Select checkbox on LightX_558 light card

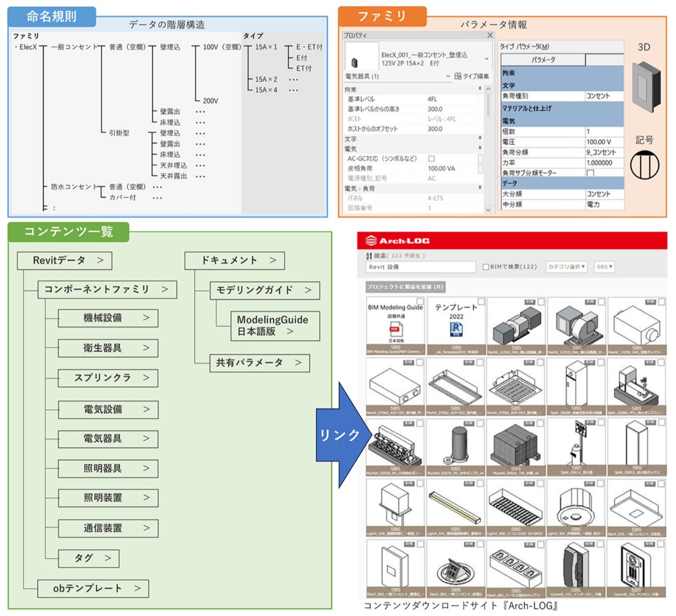420,484
